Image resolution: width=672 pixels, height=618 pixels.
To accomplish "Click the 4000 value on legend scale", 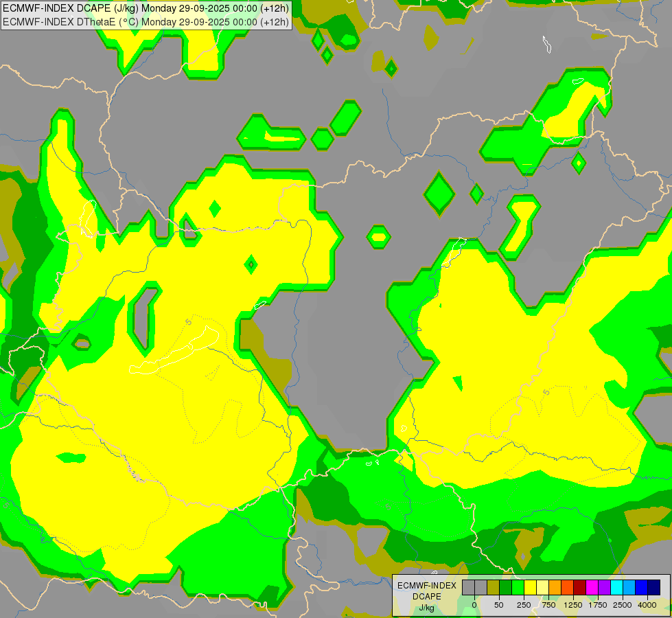I will tap(647, 605).
